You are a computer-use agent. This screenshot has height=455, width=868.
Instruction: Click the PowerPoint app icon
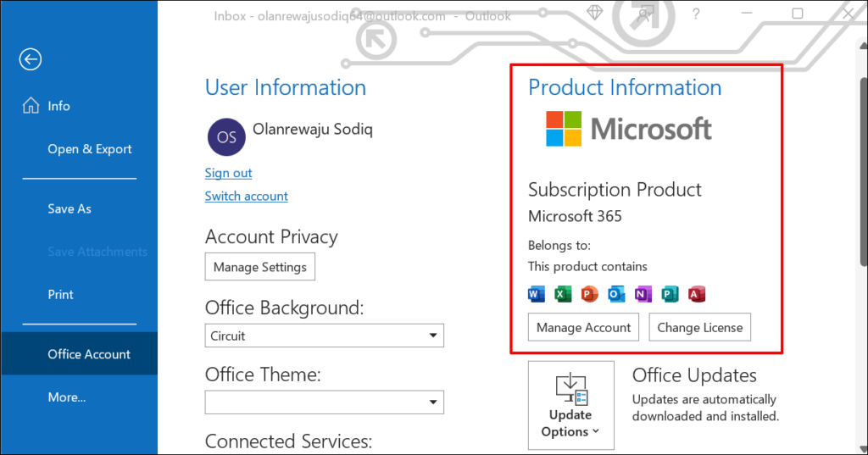point(589,294)
